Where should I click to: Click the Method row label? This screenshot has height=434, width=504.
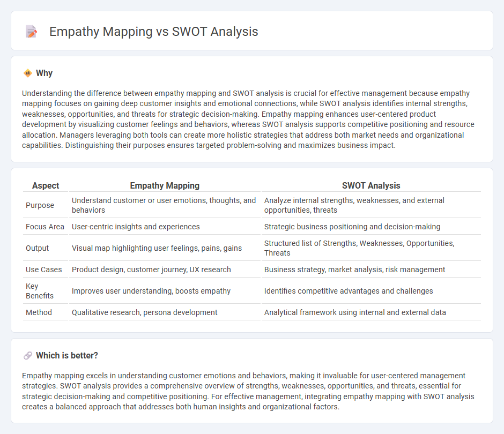(x=38, y=312)
